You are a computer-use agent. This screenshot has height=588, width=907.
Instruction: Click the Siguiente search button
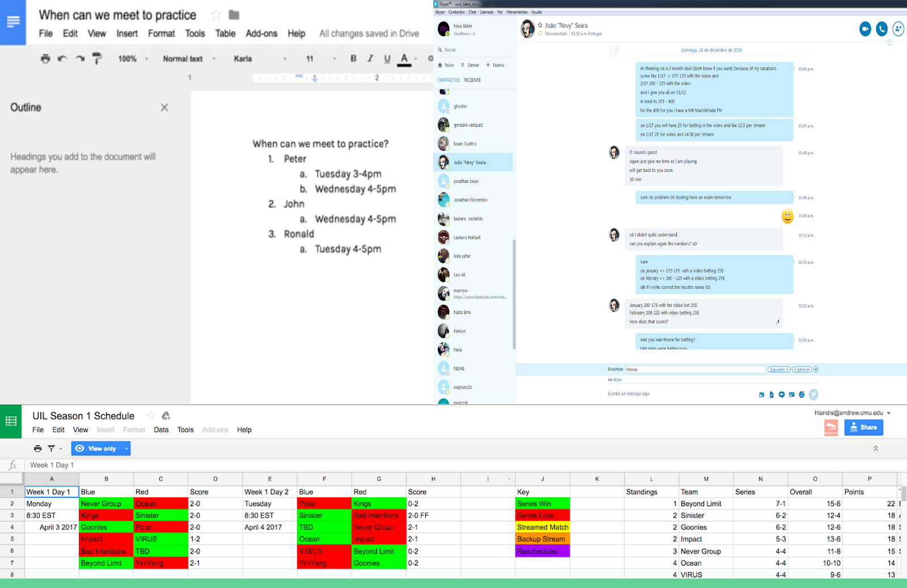(x=778, y=369)
